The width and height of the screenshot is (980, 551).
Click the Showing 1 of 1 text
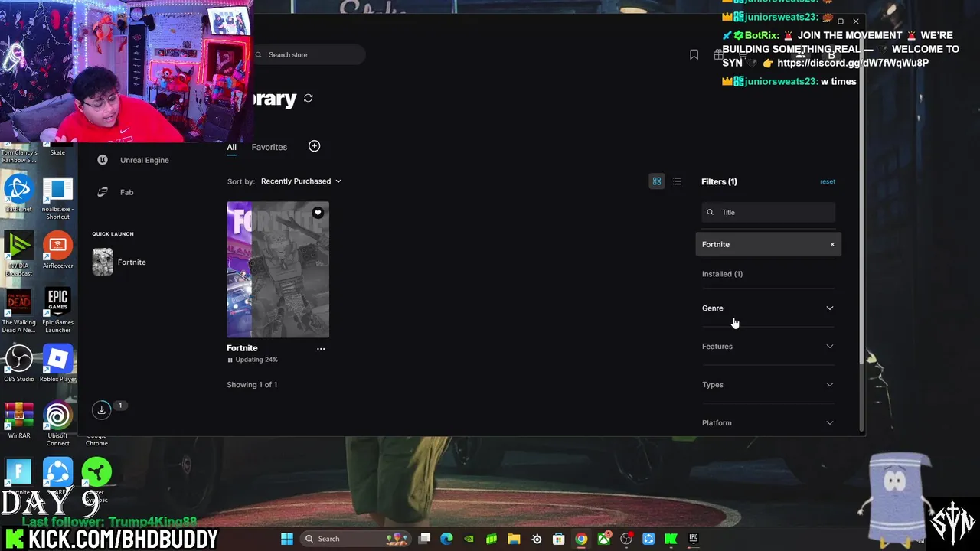[252, 384]
